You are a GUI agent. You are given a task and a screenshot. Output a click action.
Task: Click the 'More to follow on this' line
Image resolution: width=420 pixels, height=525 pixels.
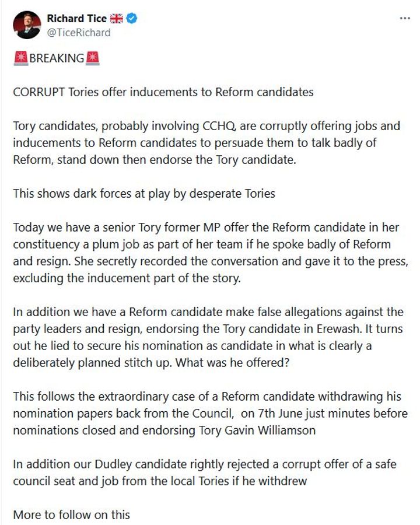[x=71, y=515]
